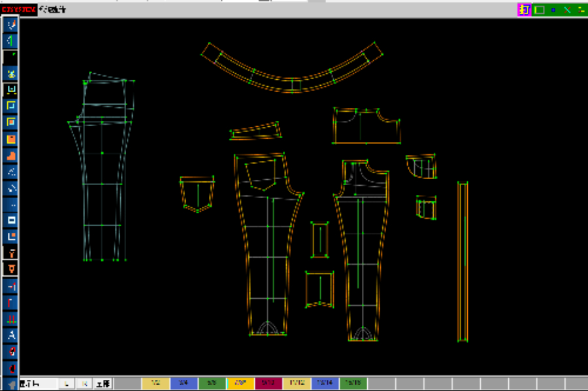This screenshot has height=391, width=588.
Task: Select the white letter A text tool
Action: coord(11,335)
